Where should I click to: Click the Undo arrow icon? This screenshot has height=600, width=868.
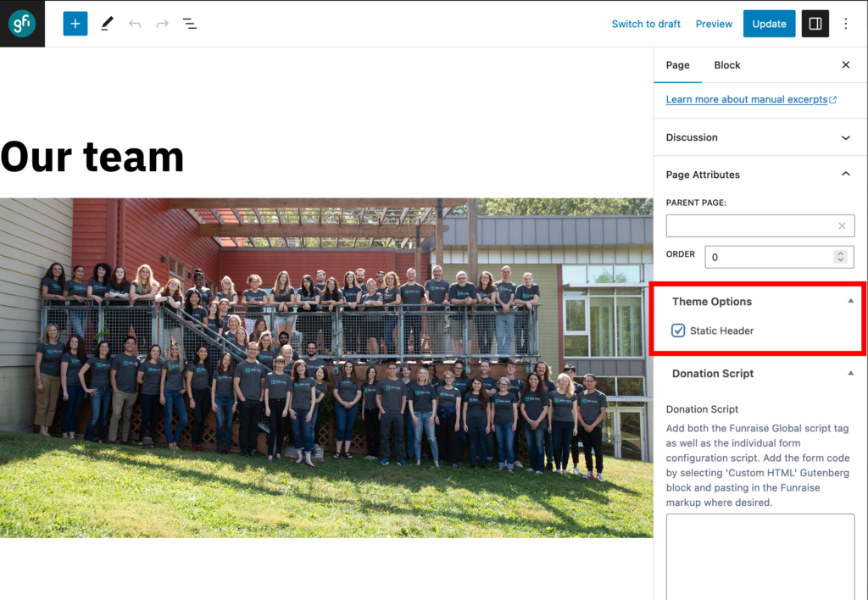tap(135, 24)
